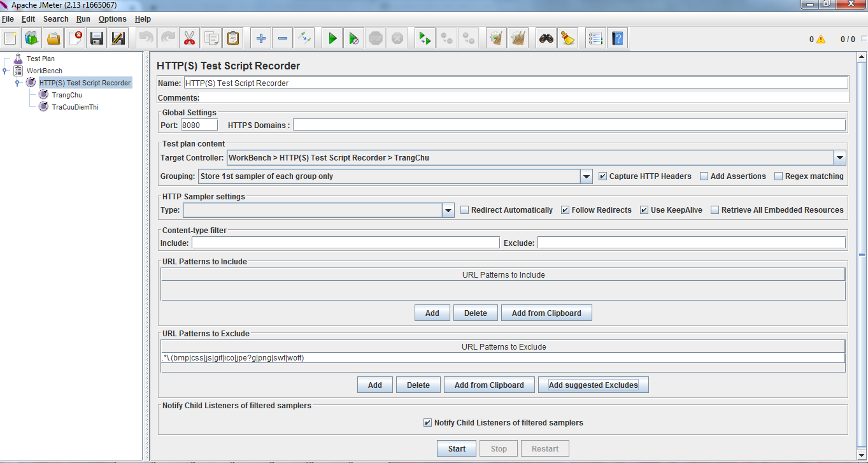Viewport: 868px width, 463px height.
Task: Open the Target Controller dropdown
Action: [840, 158]
